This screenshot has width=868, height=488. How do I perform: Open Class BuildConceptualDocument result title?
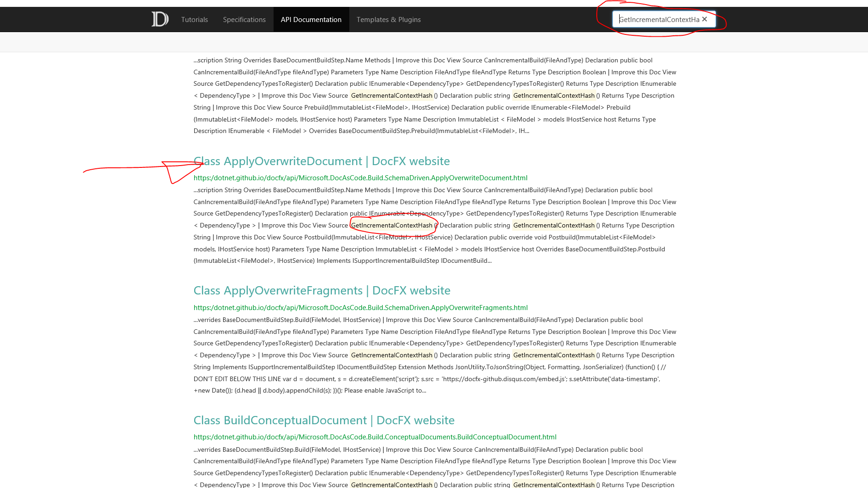pos(324,420)
